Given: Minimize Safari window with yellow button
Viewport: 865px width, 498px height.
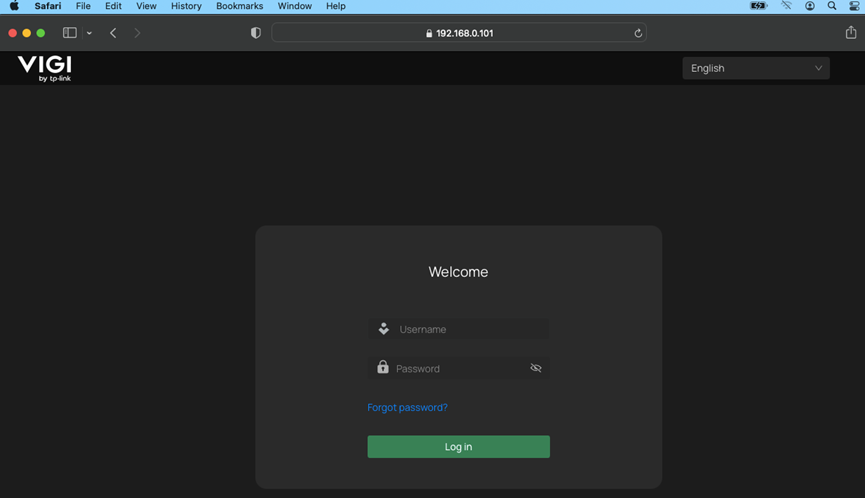Looking at the screenshot, I should 26,33.
